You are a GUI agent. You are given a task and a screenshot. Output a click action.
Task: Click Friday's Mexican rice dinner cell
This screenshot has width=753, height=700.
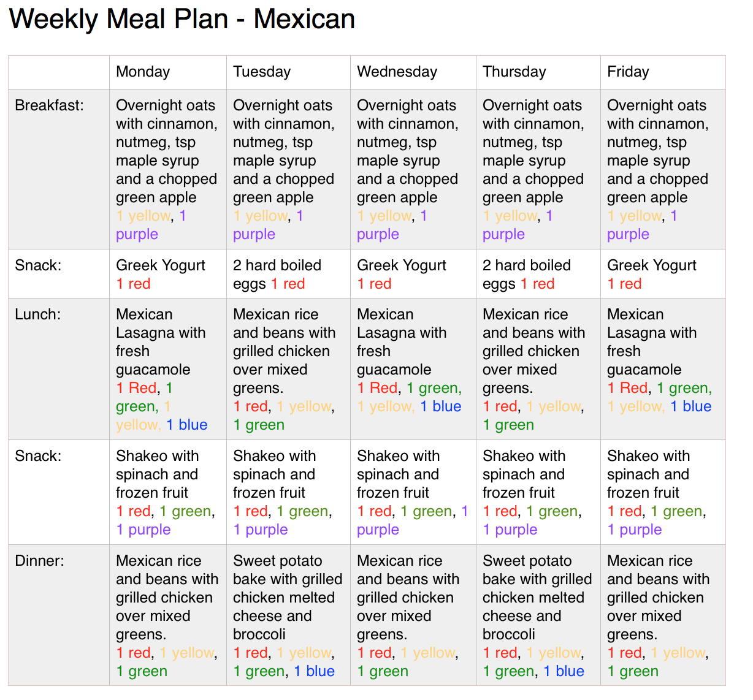[x=663, y=615]
